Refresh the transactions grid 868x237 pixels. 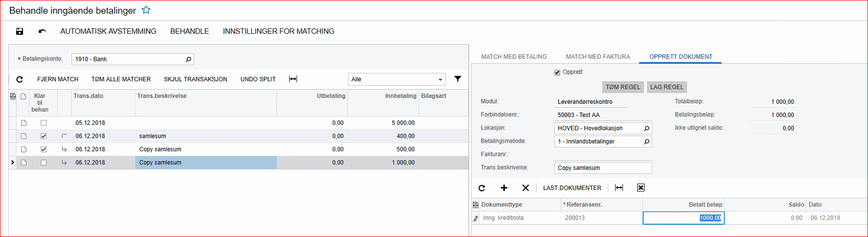click(20, 79)
